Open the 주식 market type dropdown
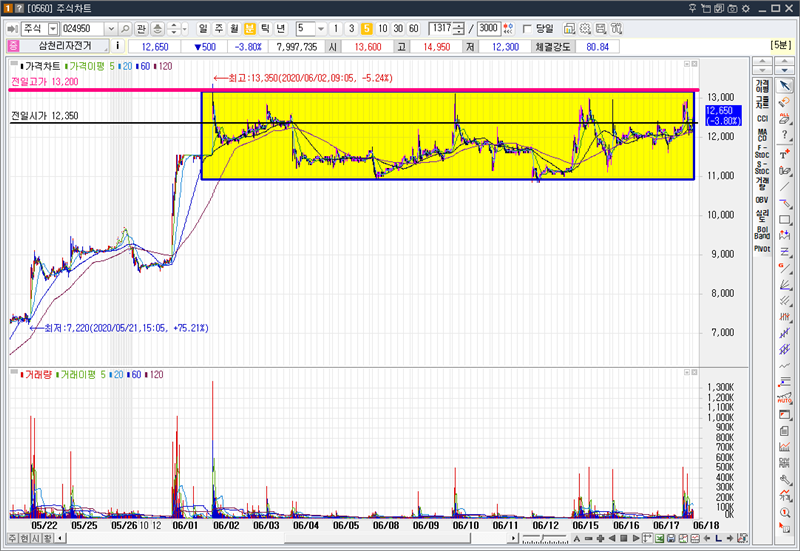Viewport: 800px width, 551px height. (x=53, y=29)
